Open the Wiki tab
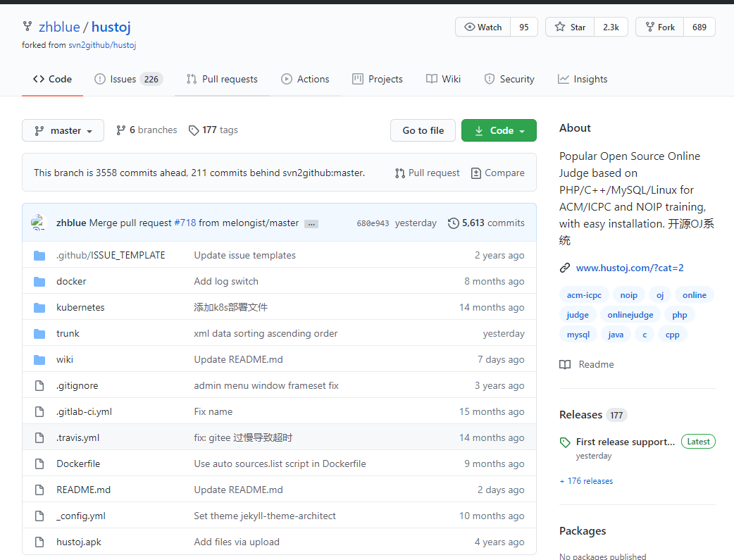 point(443,79)
